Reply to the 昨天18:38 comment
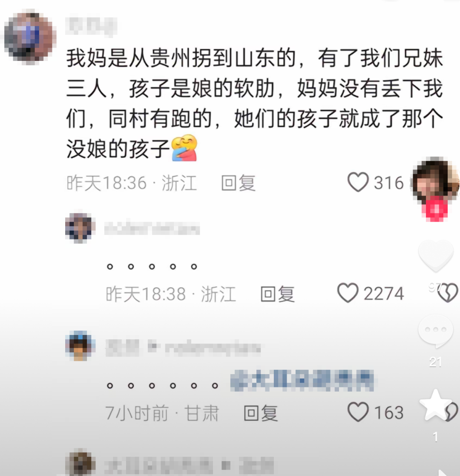This screenshot has width=460, height=476. pos(277,294)
